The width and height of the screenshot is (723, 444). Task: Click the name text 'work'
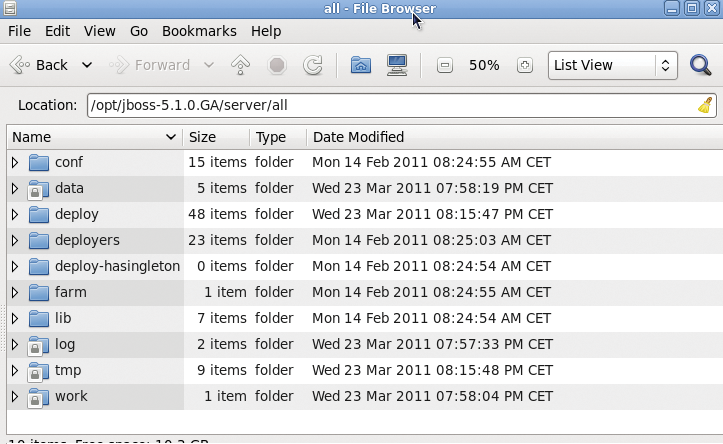tap(71, 396)
